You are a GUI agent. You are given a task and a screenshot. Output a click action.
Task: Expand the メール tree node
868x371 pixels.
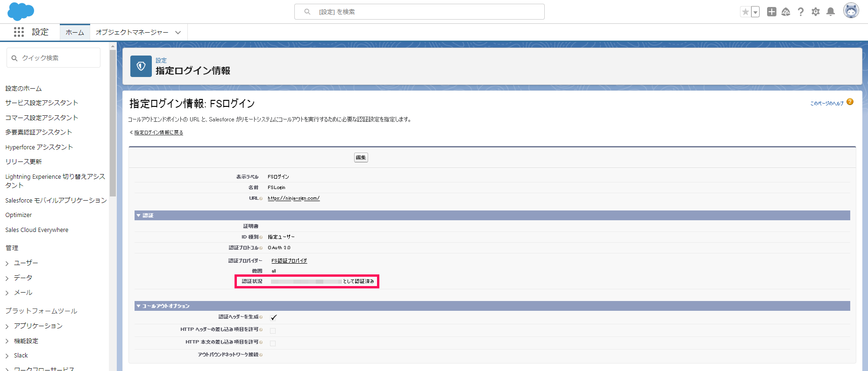[7, 293]
